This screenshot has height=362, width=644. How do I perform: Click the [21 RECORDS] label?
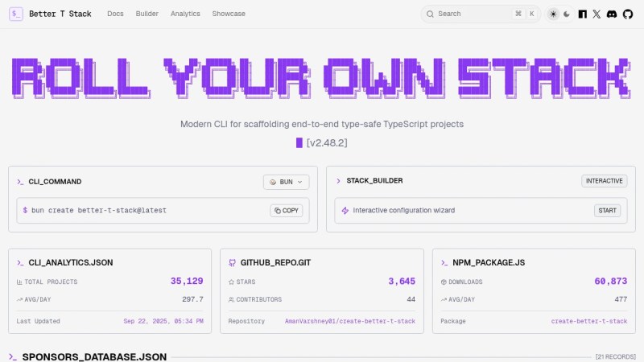pyautogui.click(x=615, y=356)
